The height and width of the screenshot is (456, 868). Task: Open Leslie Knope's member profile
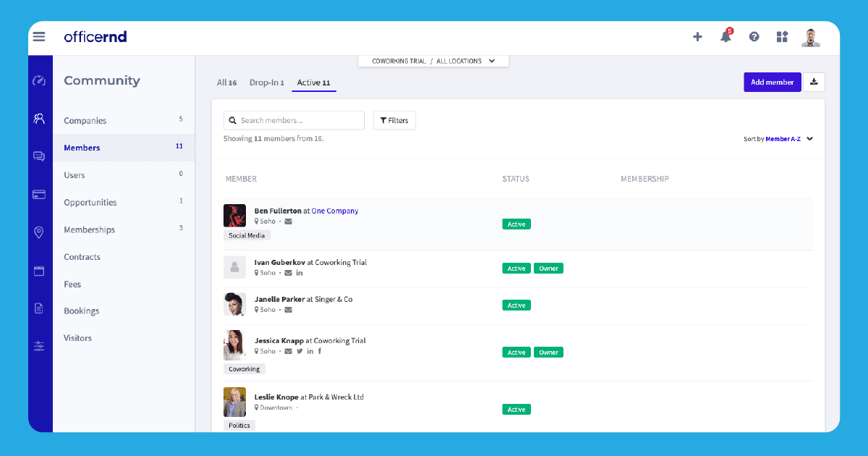276,397
